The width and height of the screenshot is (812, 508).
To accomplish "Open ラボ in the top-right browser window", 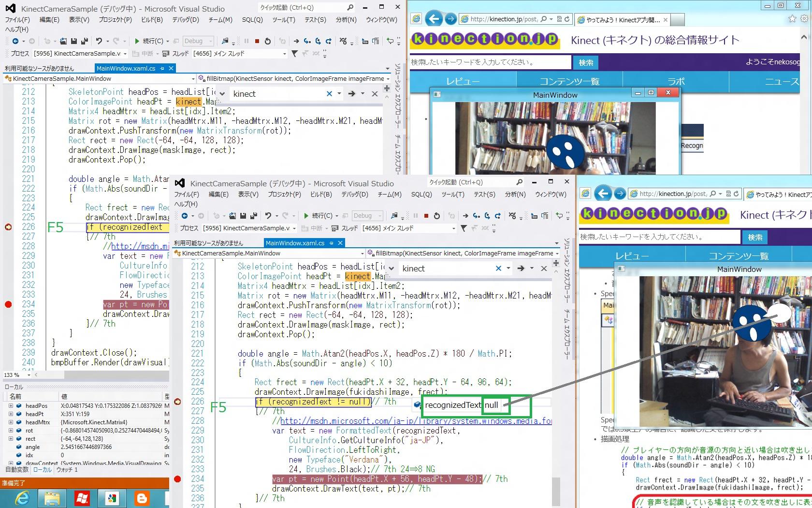I will 676,81.
